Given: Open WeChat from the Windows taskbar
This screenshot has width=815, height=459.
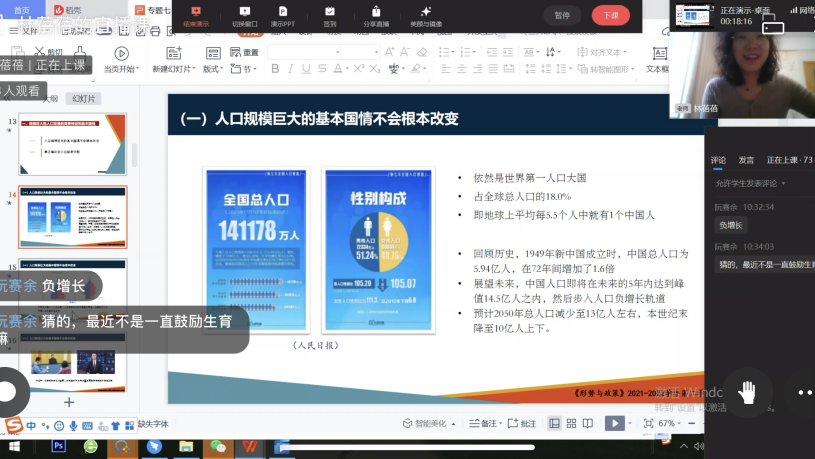Looking at the screenshot, I should [x=219, y=447].
